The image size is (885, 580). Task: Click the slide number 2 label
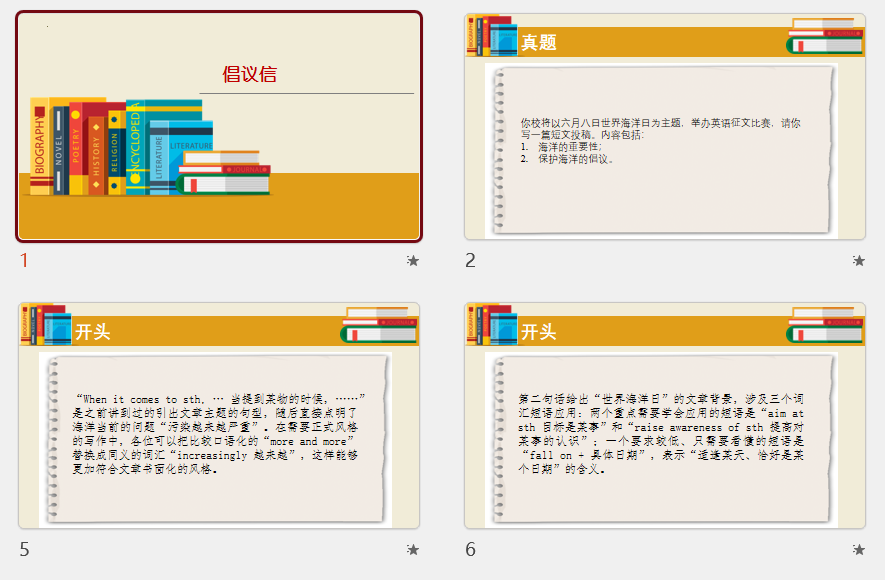point(470,261)
